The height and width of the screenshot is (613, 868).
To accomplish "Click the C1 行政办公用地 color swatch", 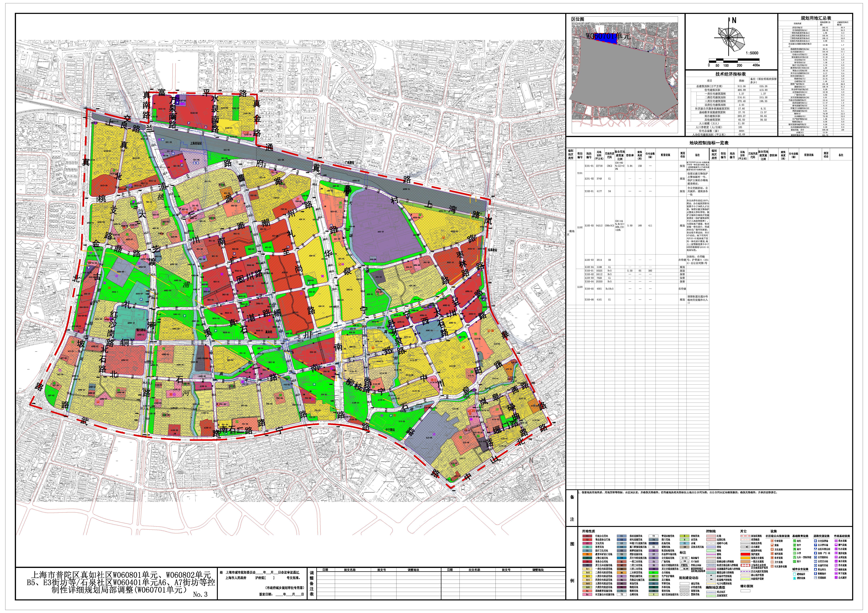I will pos(588,536).
